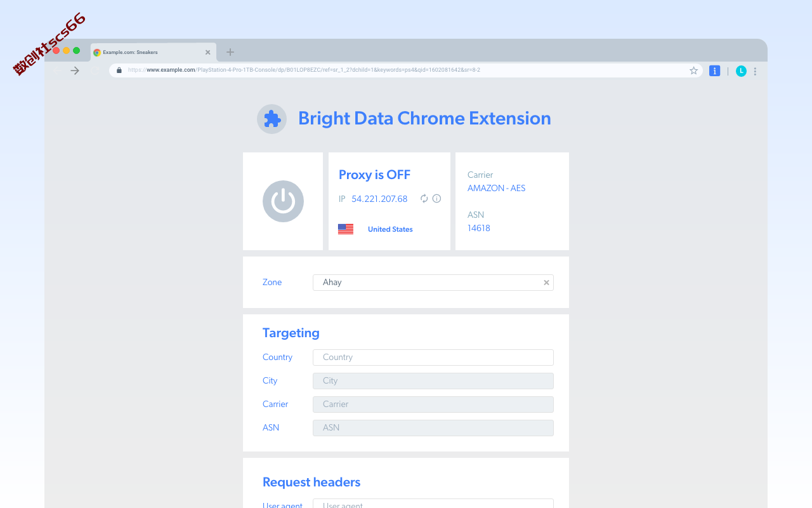Image resolution: width=812 pixels, height=508 pixels.
Task: Click the Request headers heading
Action: [x=311, y=482]
